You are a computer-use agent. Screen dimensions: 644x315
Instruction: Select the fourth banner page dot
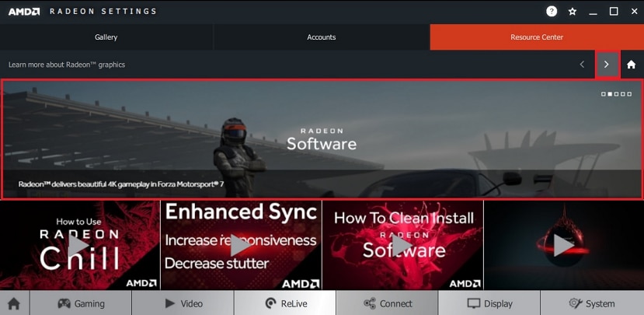(623, 94)
